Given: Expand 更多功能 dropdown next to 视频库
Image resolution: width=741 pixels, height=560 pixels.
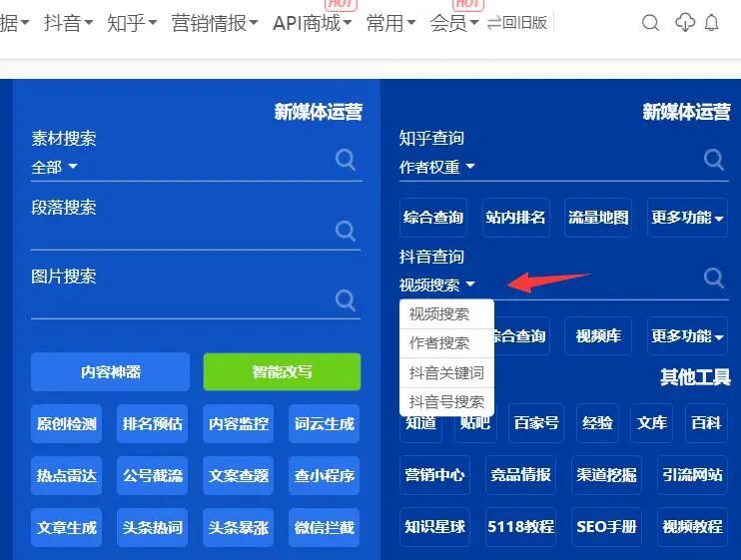Looking at the screenshot, I should [687, 335].
